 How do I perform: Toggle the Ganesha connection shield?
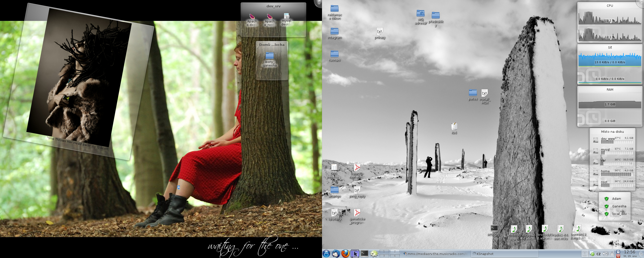[607, 206]
